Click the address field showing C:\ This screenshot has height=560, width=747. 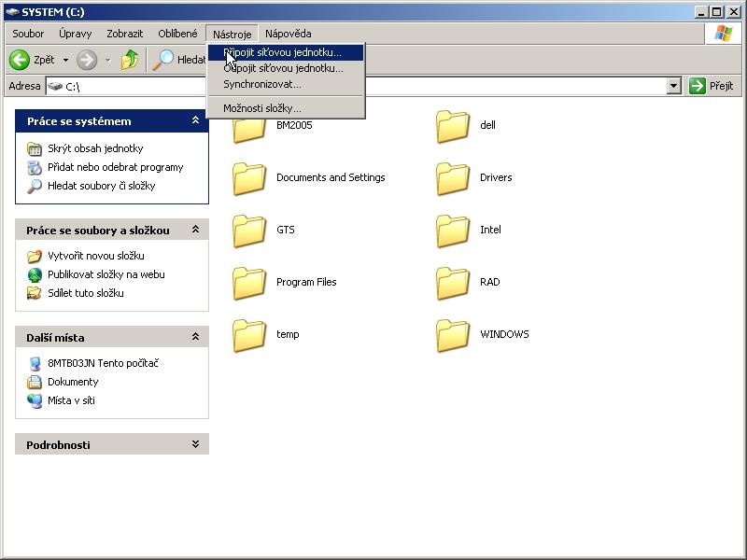click(357, 86)
